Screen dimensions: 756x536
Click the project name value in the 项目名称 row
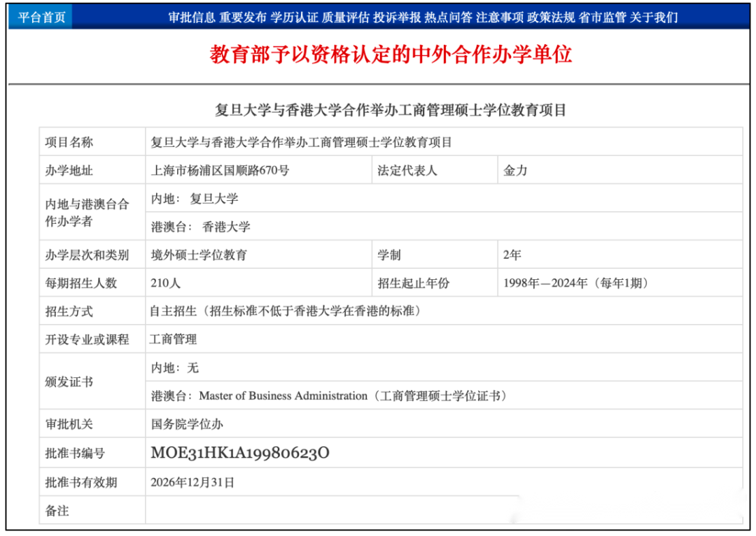pos(301,142)
